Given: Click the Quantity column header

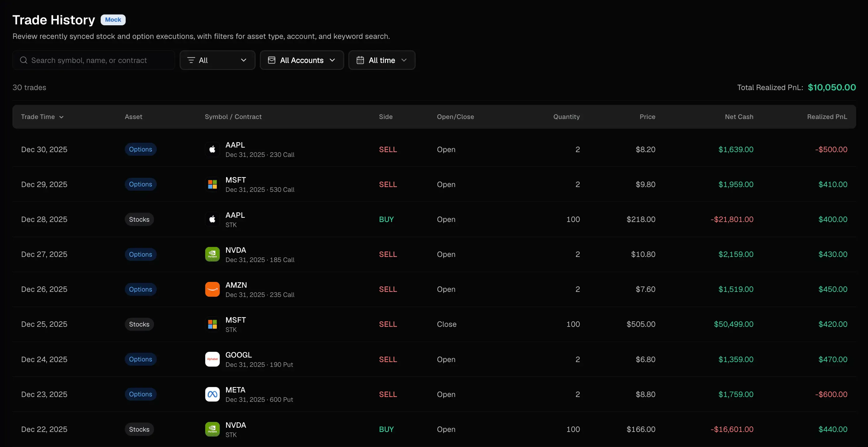Looking at the screenshot, I should 566,117.
